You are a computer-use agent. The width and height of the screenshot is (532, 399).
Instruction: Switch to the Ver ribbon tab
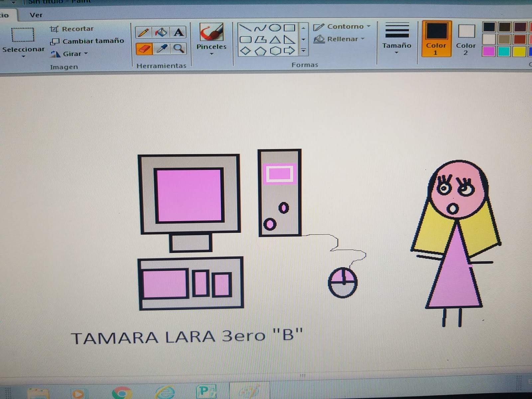(36, 15)
